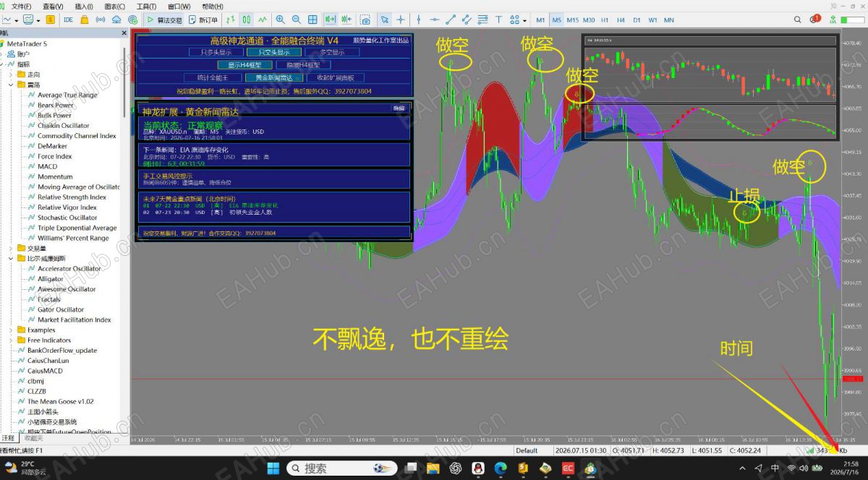
Task: Toggle chart shift icon
Action: [x=346, y=20]
